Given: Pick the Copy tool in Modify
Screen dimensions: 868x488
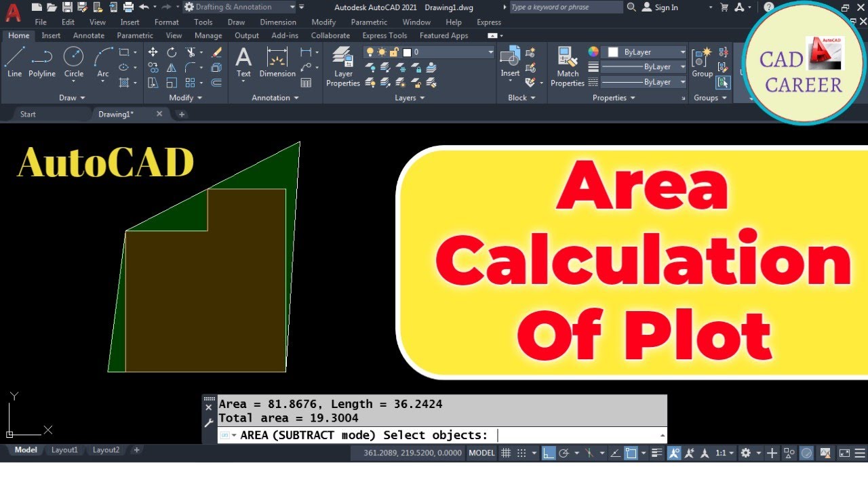Looking at the screenshot, I should pyautogui.click(x=153, y=67).
